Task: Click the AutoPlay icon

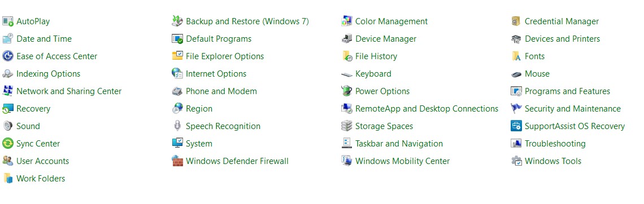Action: [x=8, y=21]
